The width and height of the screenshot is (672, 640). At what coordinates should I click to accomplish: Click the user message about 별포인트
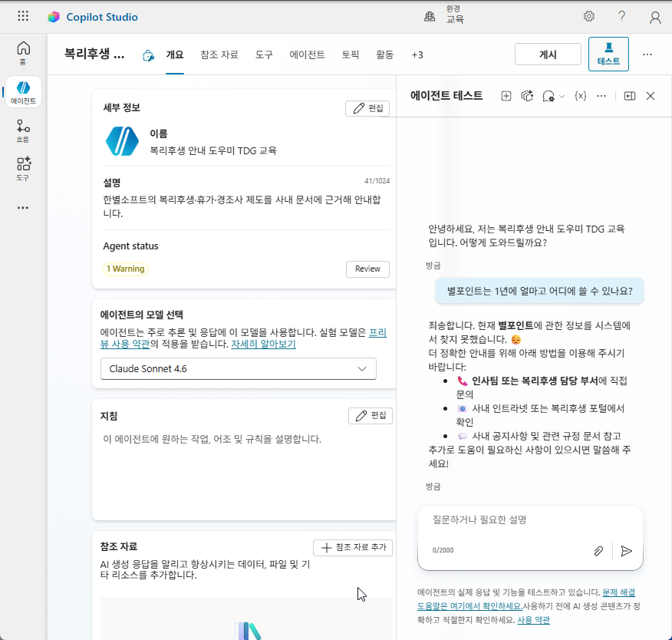(x=539, y=291)
